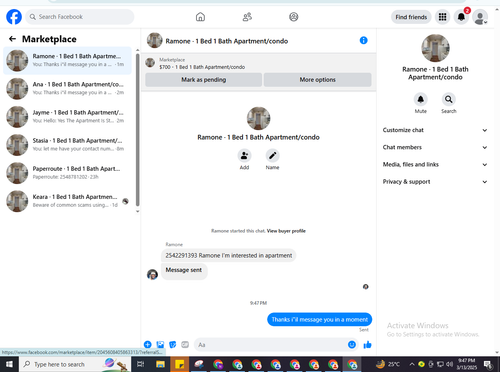Go back with the Marketplace arrow
Viewport: 500px width, 372px height.
[12, 39]
